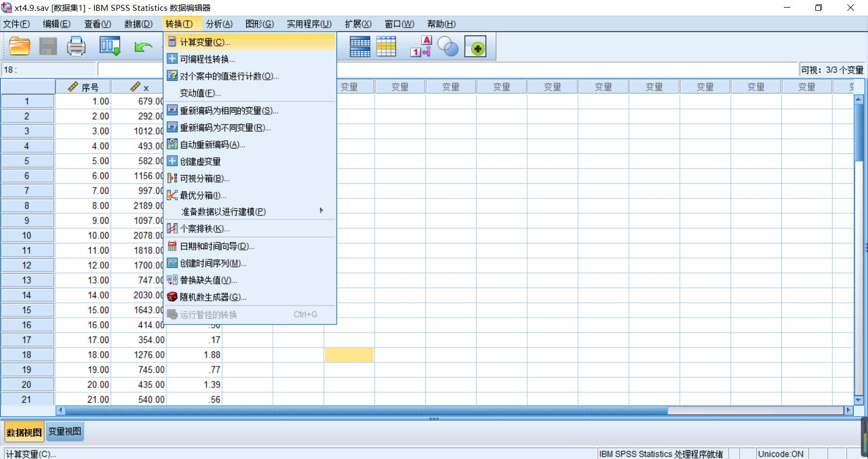Open a data file with the folder icon
868x459 pixels.
click(20, 47)
